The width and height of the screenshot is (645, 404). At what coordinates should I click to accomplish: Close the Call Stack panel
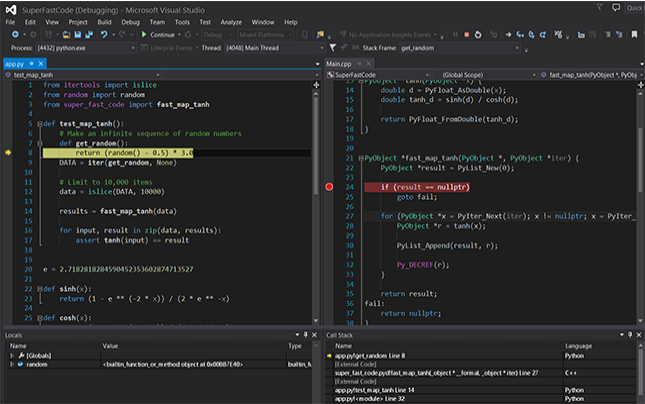click(x=639, y=335)
